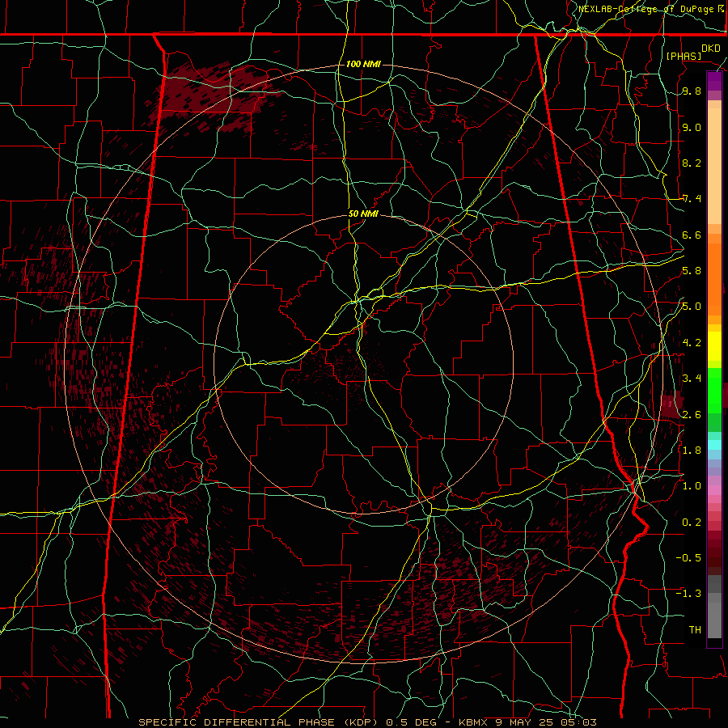Click the 'NEXLAB-College of DuPage' credit text
This screenshot has width=728, height=728.
coord(645,9)
